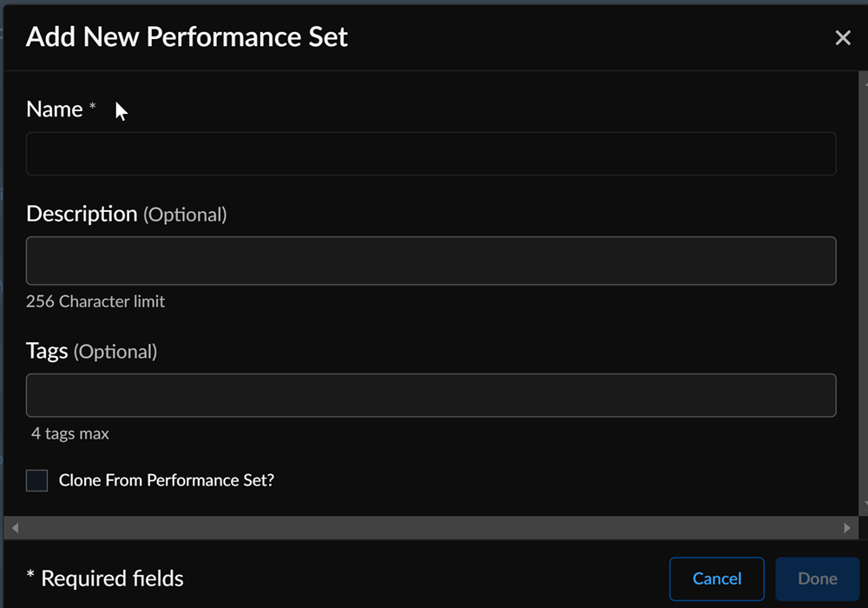The image size is (868, 608).
Task: Click the Tags (Optional) label
Action: coord(91,351)
